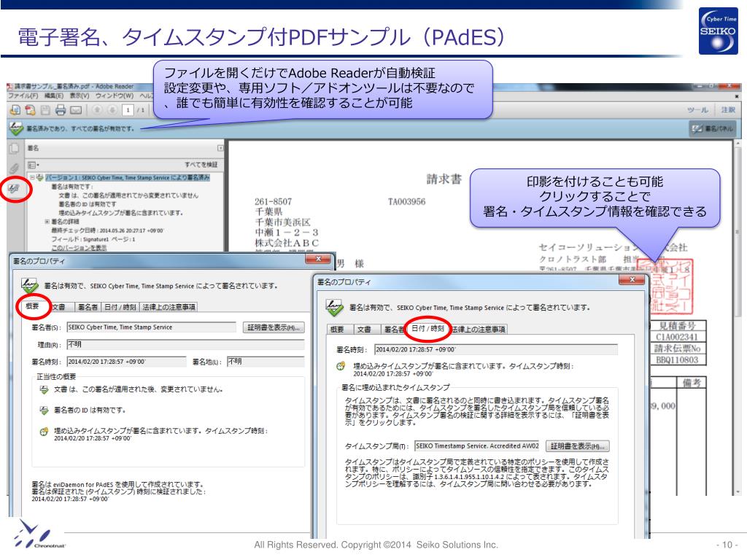Select 日付/時刻 tab in right properties dialog
The height and width of the screenshot is (560, 747).
tap(427, 329)
